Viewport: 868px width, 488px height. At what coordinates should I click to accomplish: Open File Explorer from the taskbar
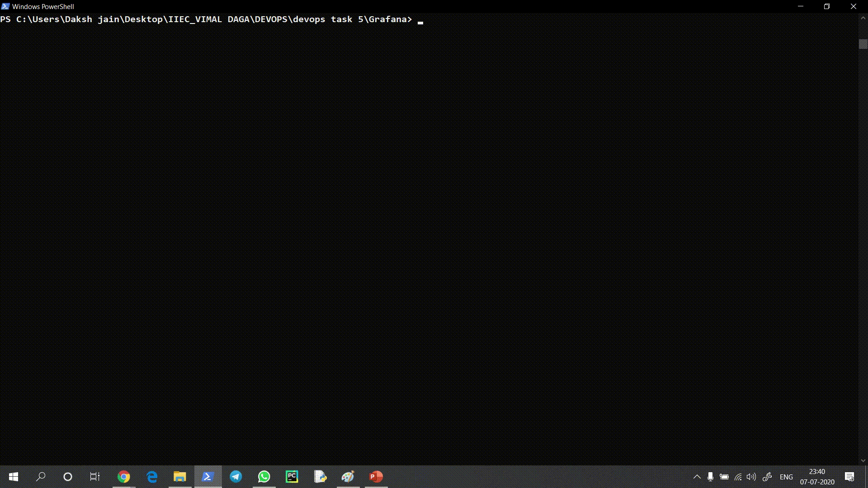pyautogui.click(x=180, y=477)
